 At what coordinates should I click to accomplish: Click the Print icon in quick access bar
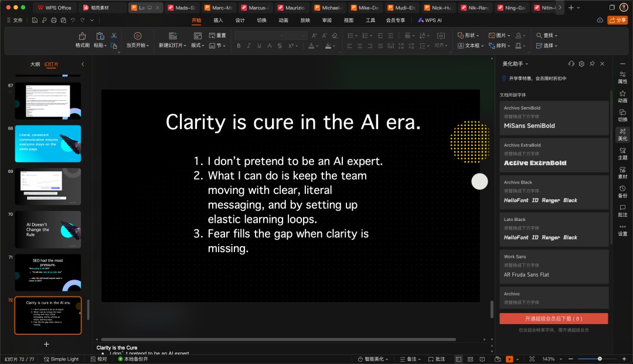coord(54,20)
